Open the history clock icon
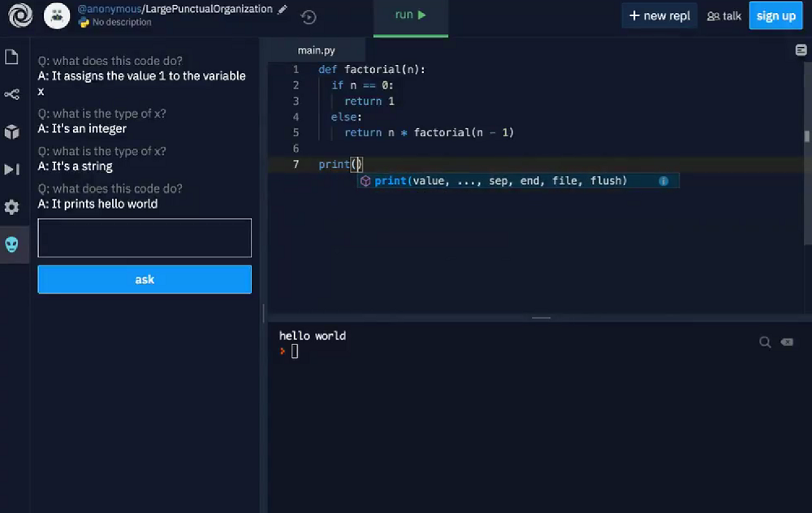This screenshot has height=513, width=812. click(309, 17)
